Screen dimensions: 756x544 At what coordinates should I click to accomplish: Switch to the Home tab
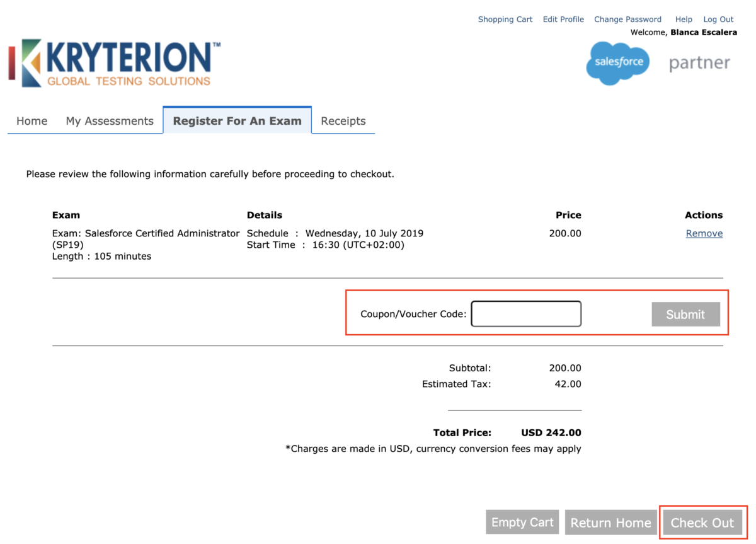[31, 120]
